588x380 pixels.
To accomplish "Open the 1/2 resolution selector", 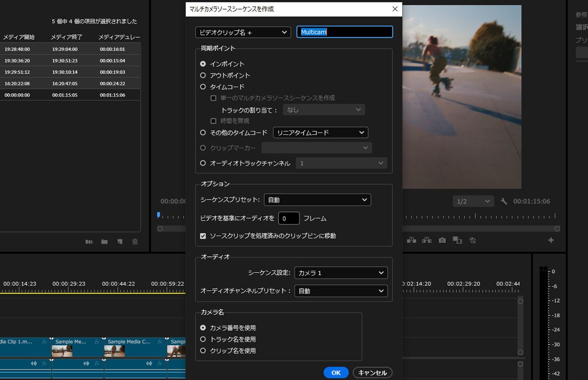I will pyautogui.click(x=472, y=201).
